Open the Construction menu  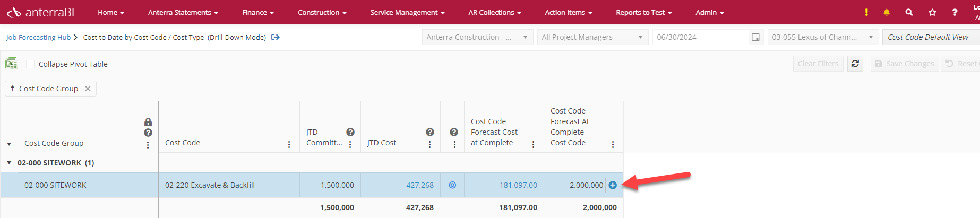pyautogui.click(x=322, y=12)
